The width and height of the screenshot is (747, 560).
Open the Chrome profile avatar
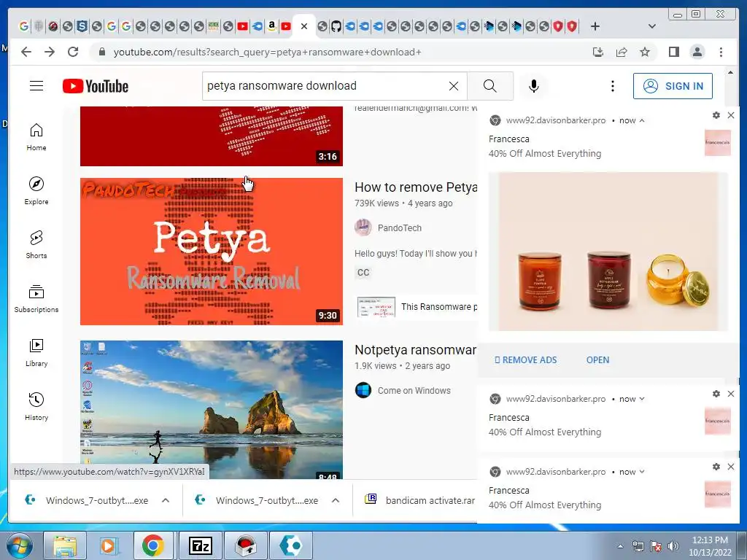click(697, 52)
